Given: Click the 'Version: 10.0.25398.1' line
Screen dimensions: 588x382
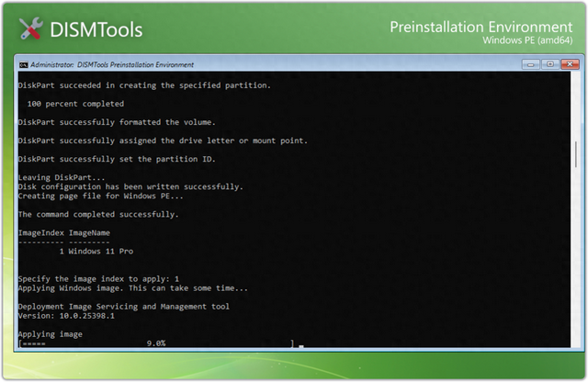Looking at the screenshot, I should (66, 316).
